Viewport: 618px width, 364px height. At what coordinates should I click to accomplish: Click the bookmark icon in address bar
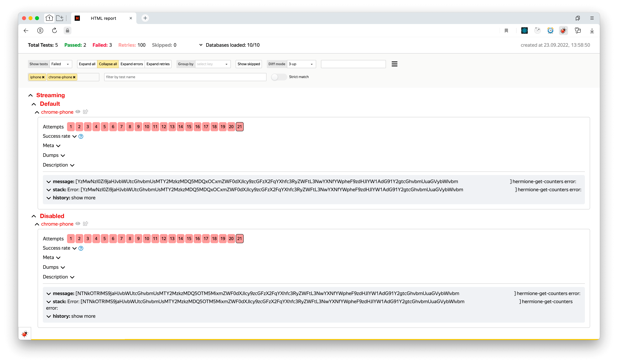pos(506,31)
